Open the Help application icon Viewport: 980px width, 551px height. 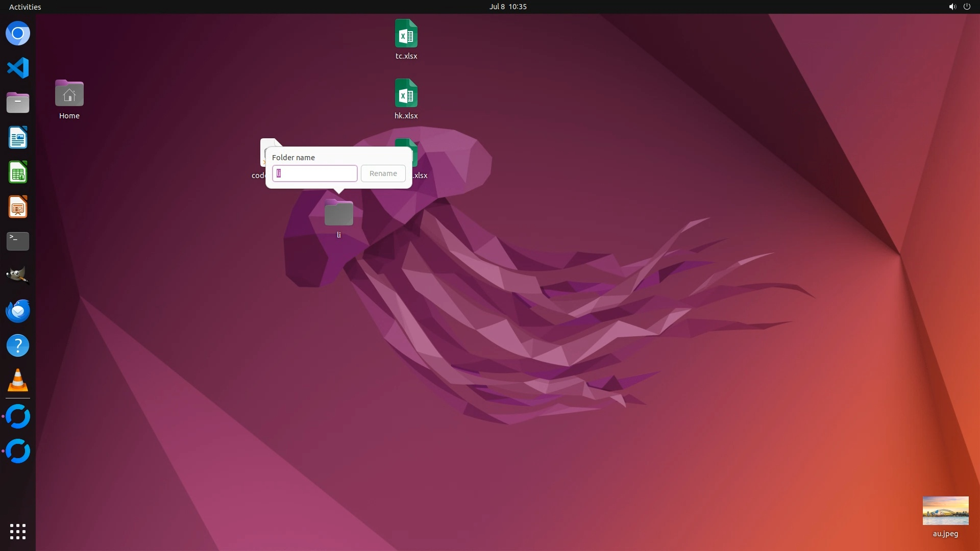tap(18, 346)
